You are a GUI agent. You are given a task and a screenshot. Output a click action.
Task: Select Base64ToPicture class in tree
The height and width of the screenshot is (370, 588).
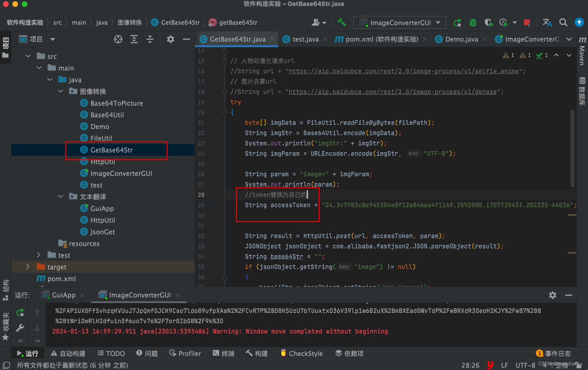click(117, 103)
